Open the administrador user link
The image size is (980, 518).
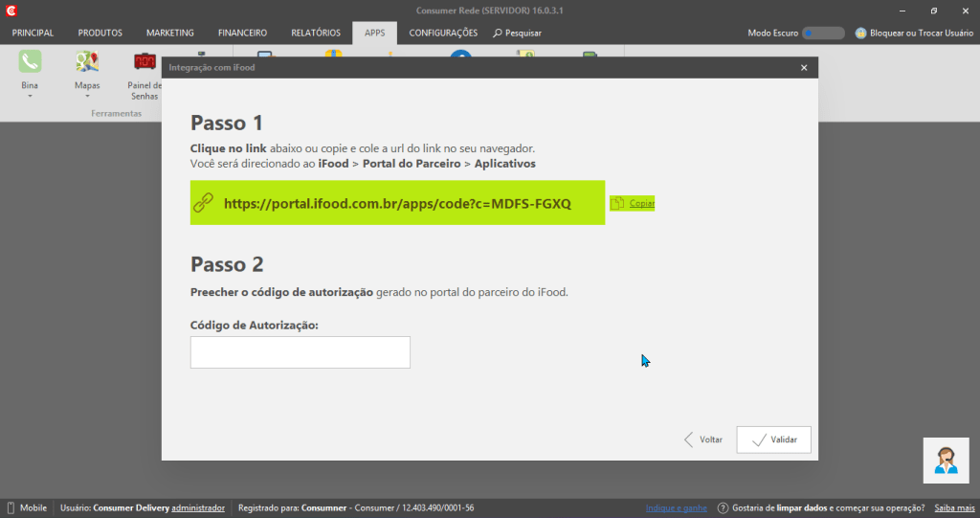[198, 508]
